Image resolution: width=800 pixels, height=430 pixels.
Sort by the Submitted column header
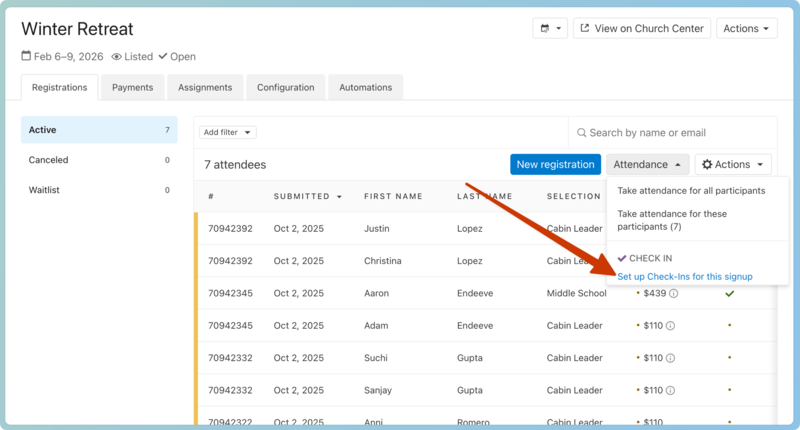coord(307,196)
